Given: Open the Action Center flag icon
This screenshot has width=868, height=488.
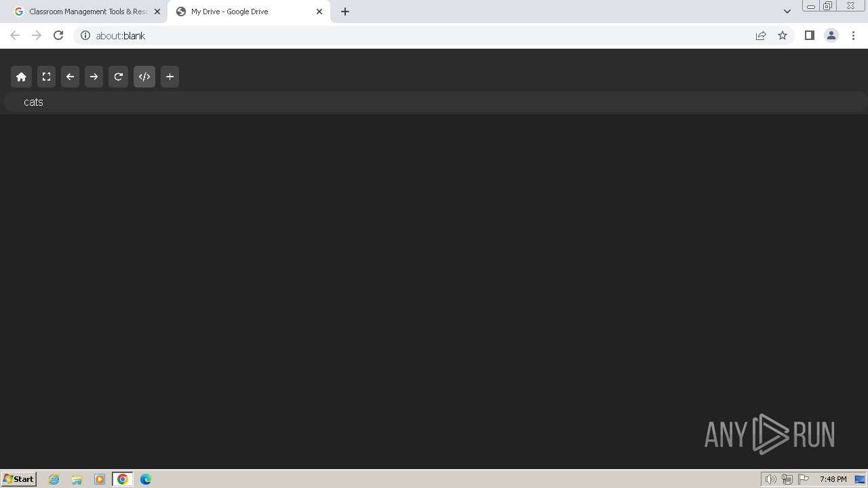Looking at the screenshot, I should [x=804, y=479].
